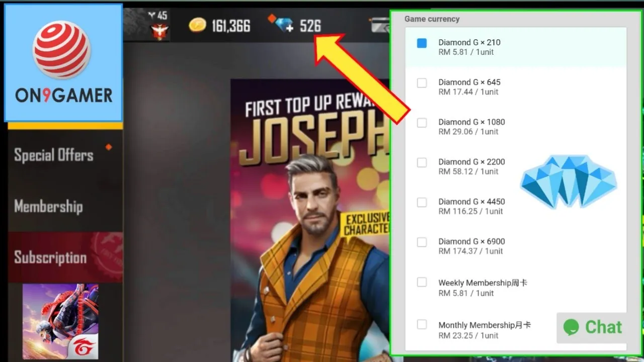Click the RM 5.81 price under Diamond G × 210
The height and width of the screenshot is (362, 644).
point(466,52)
